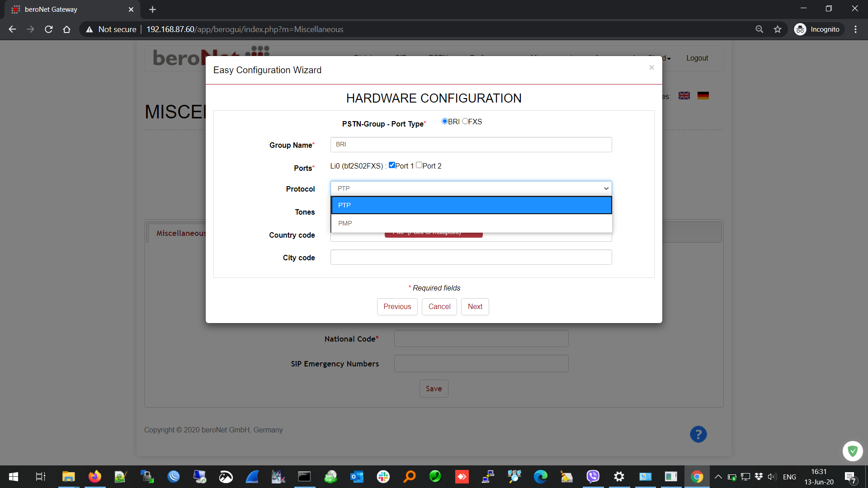Choose PTP option in the dropdown list

[x=471, y=205]
